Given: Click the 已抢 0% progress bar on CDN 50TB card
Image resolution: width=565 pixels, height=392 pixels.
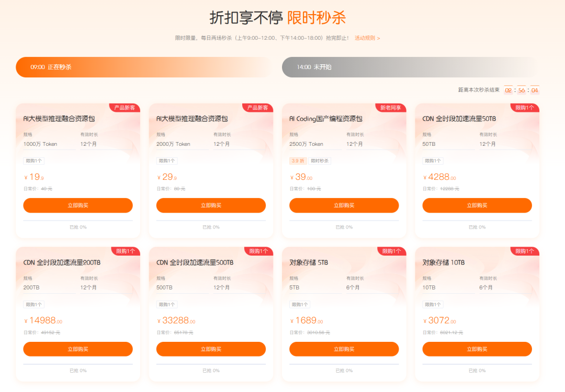Looking at the screenshot, I should (477, 220).
